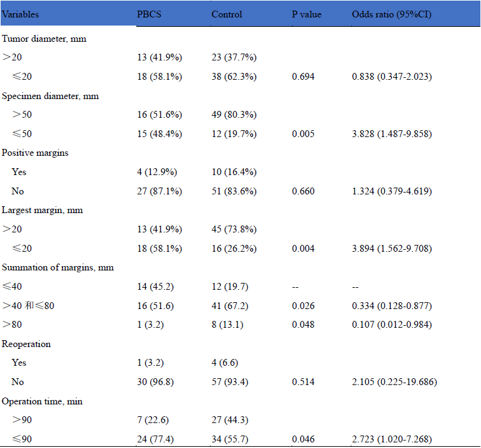The width and height of the screenshot is (481, 448).
Task: Select the Tumor diameter, mm row label
Action: pos(44,39)
